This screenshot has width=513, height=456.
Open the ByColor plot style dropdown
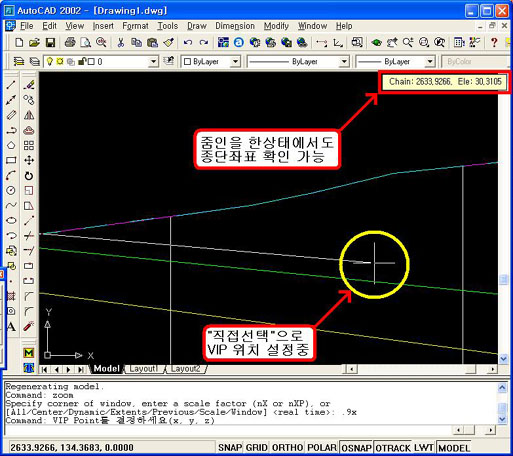pyautogui.click(x=476, y=62)
